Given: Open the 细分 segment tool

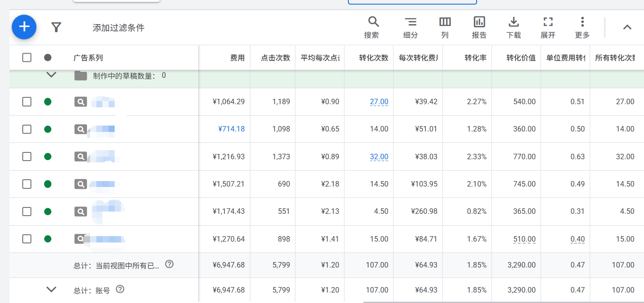Looking at the screenshot, I should [410, 27].
